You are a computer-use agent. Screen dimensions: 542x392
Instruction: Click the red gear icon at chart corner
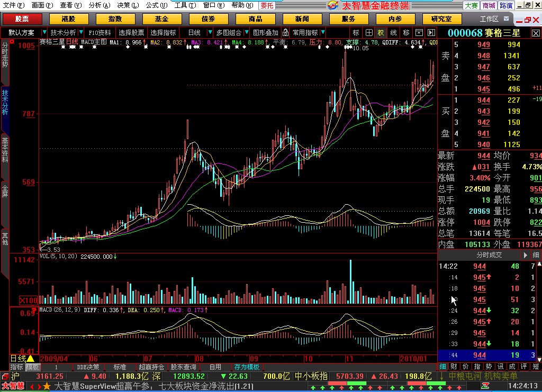pos(12,42)
